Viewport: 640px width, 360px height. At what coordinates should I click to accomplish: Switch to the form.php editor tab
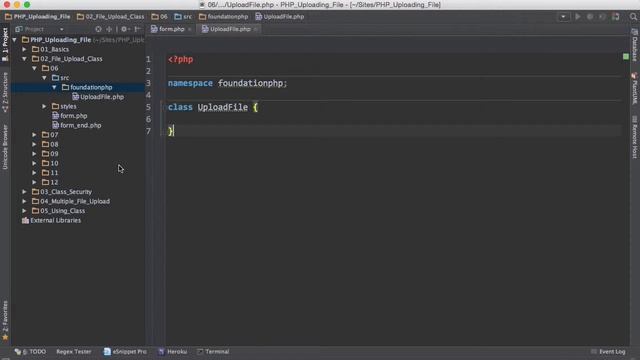click(x=171, y=29)
